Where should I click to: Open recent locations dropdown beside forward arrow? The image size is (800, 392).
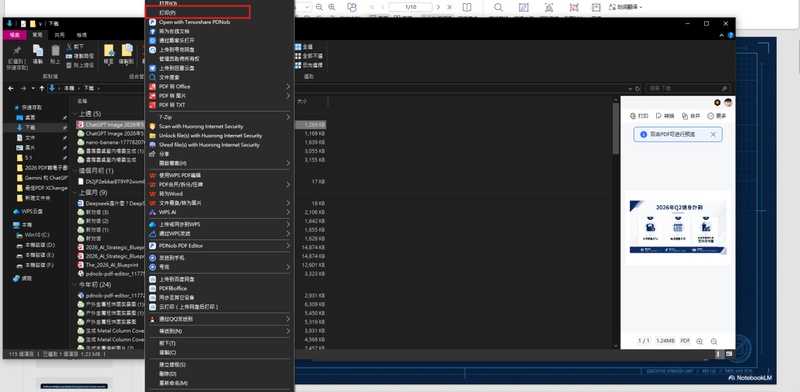[33, 88]
